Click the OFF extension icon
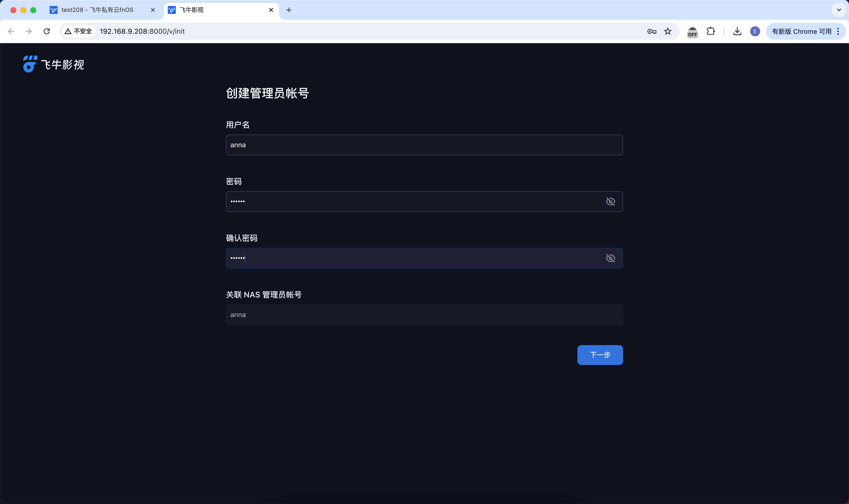This screenshot has width=849, height=504. 692,32
